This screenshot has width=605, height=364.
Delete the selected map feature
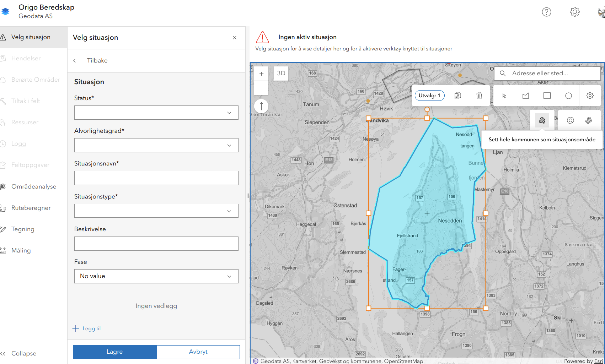coord(479,96)
